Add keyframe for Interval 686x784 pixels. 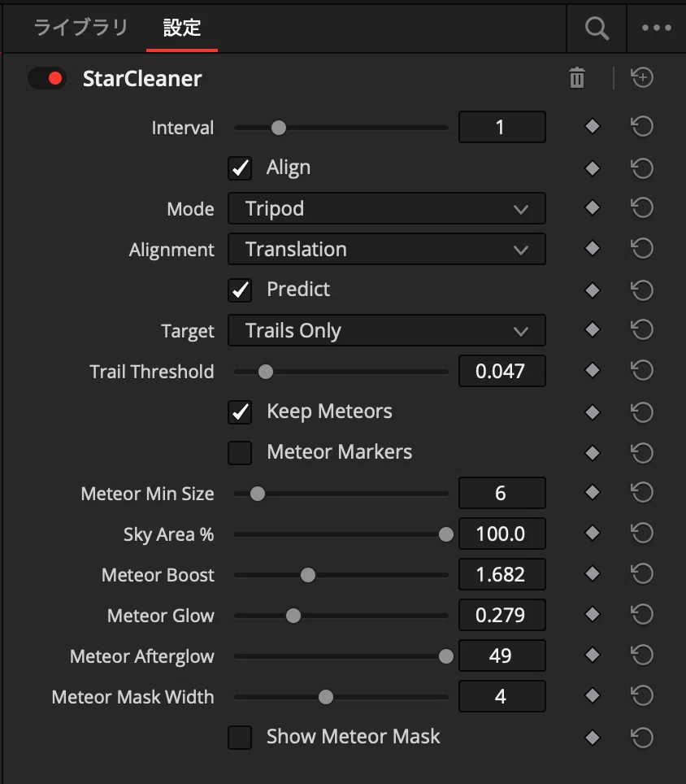(x=593, y=127)
